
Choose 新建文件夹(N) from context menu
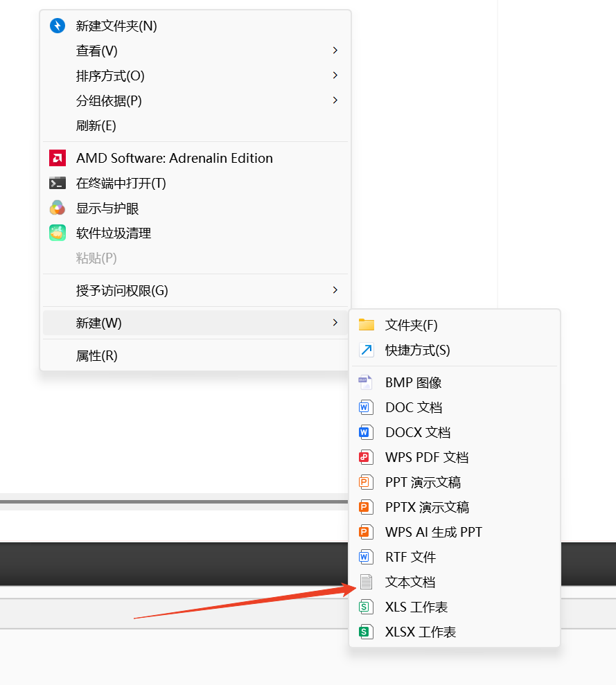click(195, 26)
